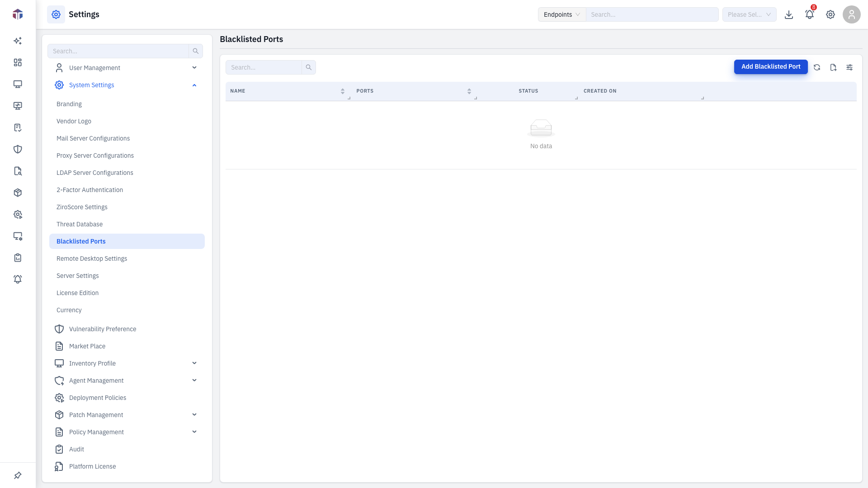868x488 pixels.
Task: Click the Add Blacklisted Port button
Action: coord(771,67)
